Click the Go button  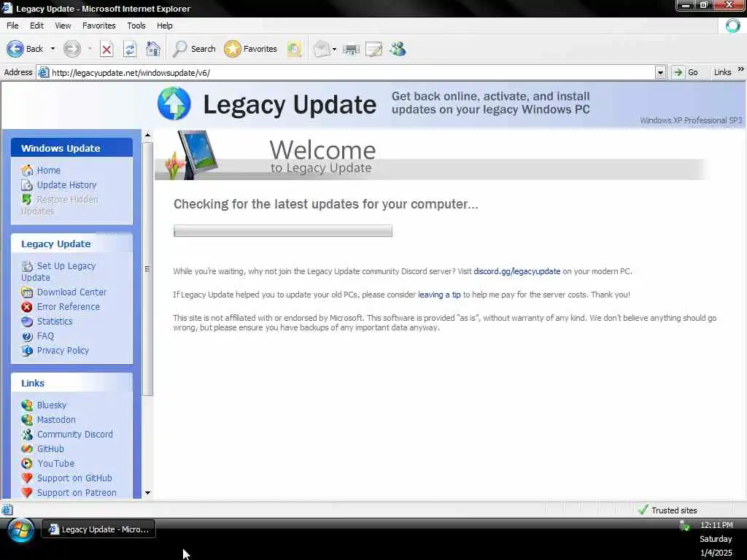click(685, 72)
